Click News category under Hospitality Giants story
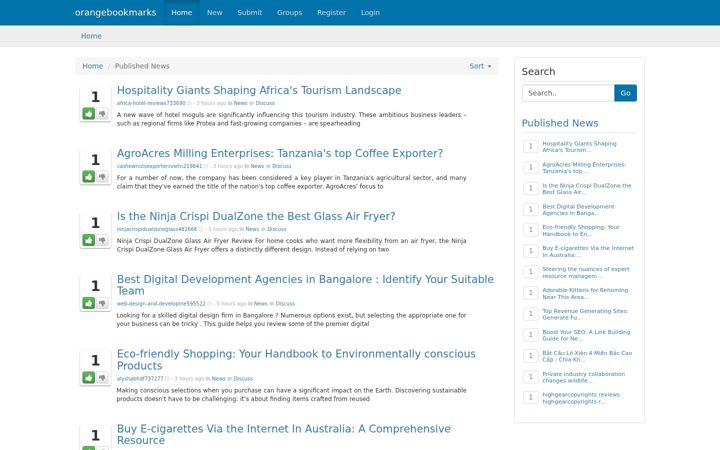 [241, 103]
